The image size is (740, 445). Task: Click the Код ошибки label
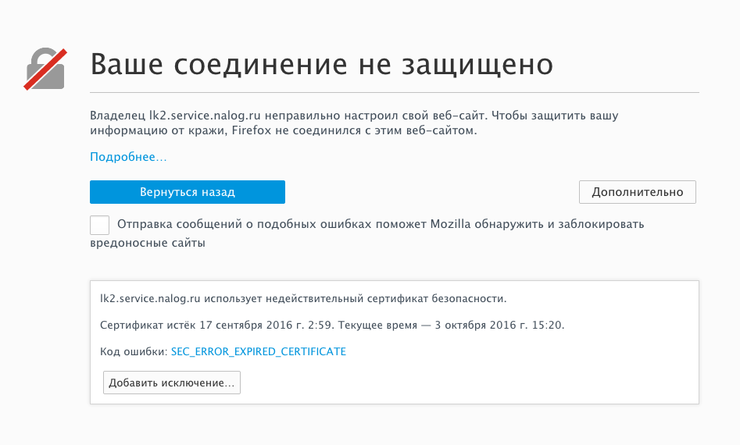(x=134, y=352)
